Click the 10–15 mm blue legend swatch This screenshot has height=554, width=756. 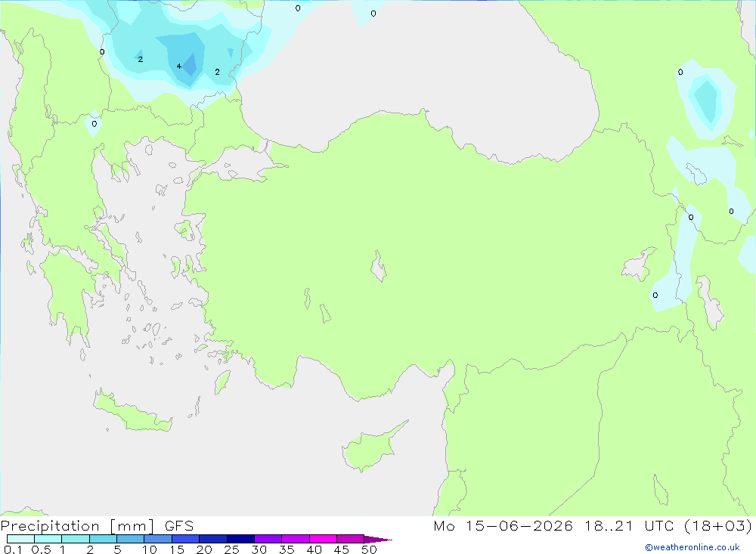(x=158, y=539)
